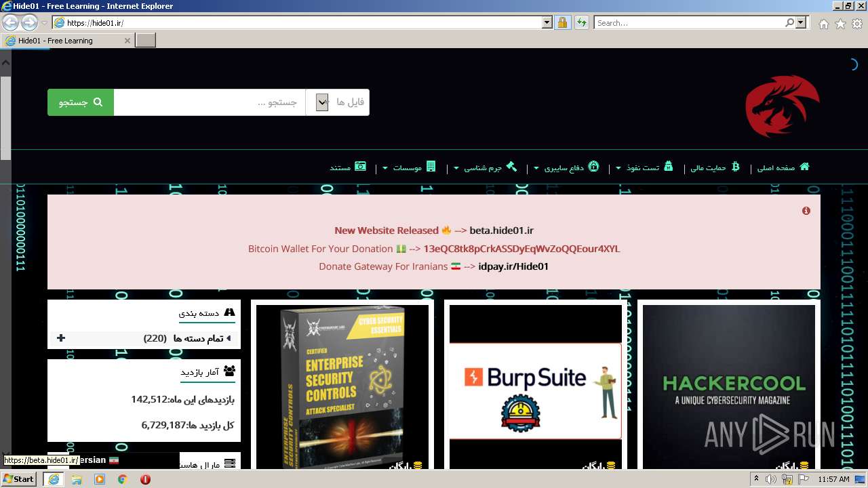Viewport: 868px width, 488px height.
Task: Open the Burp Suite course thumbnail
Action: pyautogui.click(x=536, y=386)
